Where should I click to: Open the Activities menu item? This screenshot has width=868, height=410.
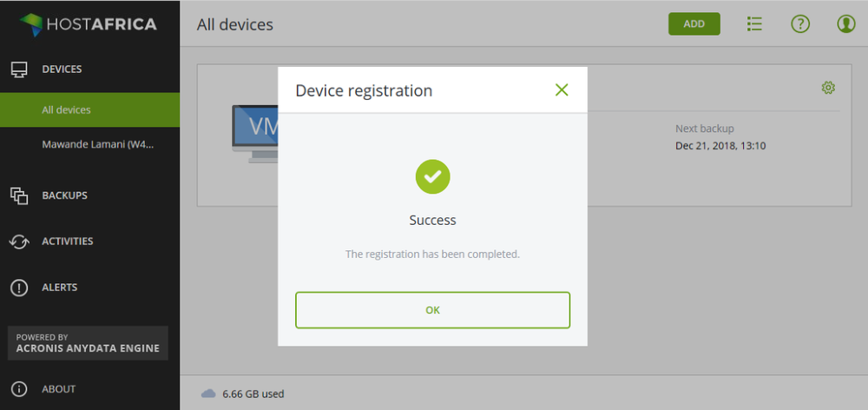pyautogui.click(x=67, y=241)
